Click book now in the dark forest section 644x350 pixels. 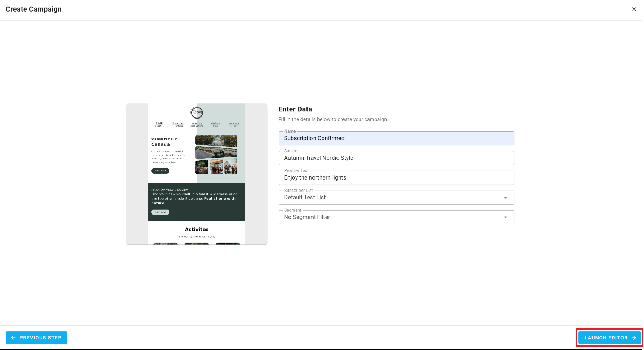[x=160, y=212]
